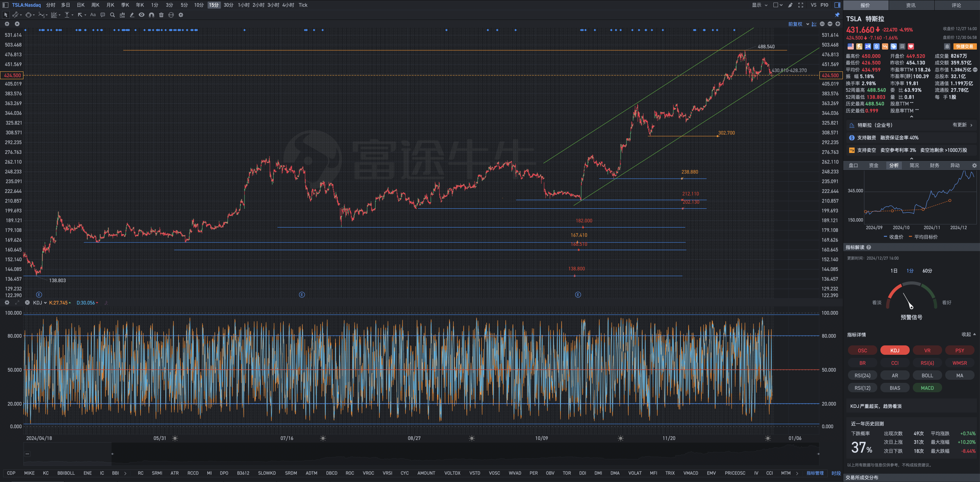Show more indicators with right chevron after BBI

pyautogui.click(x=125, y=473)
